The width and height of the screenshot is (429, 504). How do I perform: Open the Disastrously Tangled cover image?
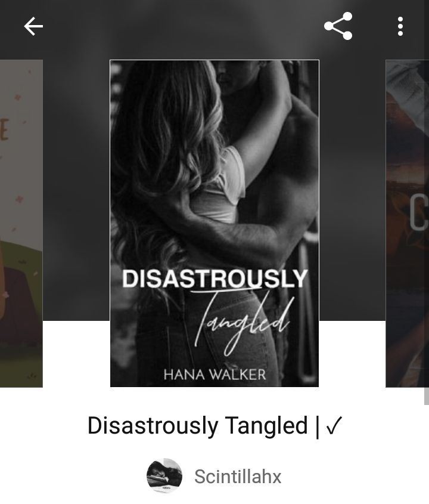214,224
